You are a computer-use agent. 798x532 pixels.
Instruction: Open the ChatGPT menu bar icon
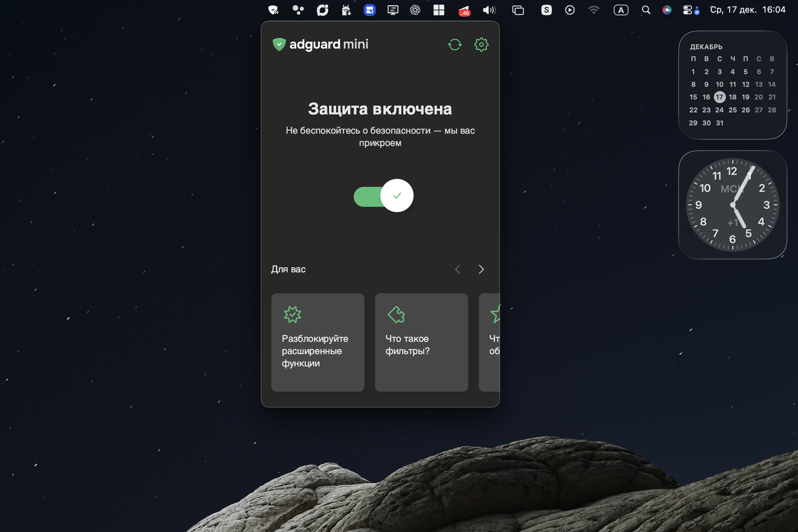pos(415,10)
